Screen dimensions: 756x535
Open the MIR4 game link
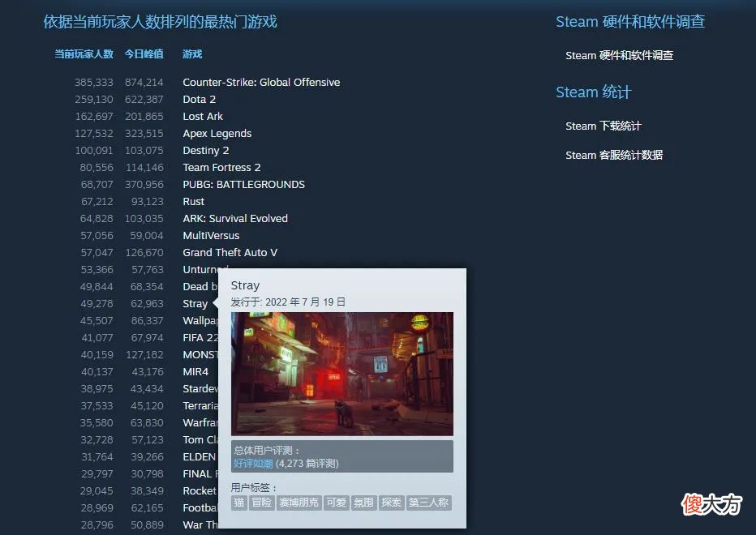(x=195, y=371)
